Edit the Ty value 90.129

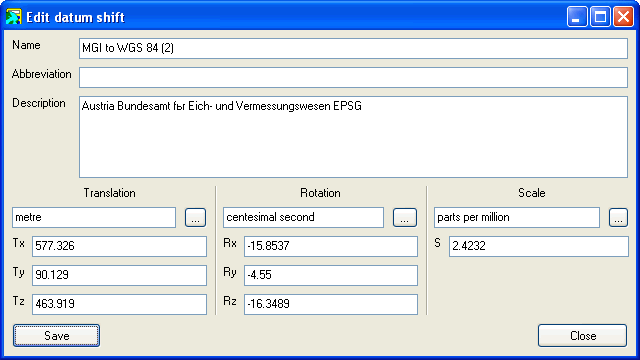(x=119, y=275)
